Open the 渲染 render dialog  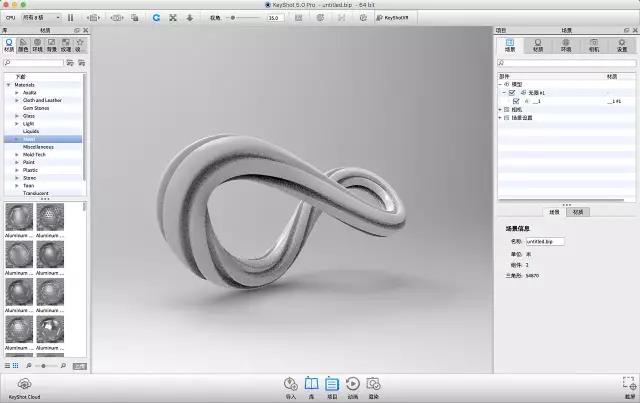pyautogui.click(x=373, y=388)
